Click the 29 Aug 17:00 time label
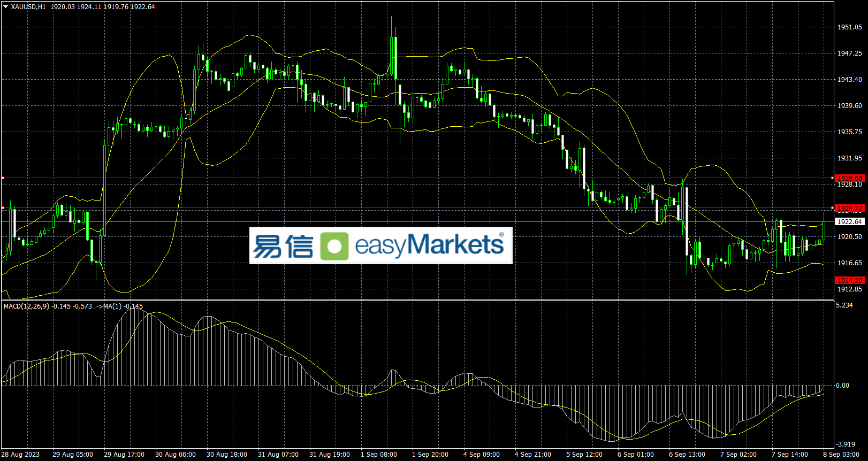Viewport: 868px width, 461px height. tap(124, 455)
